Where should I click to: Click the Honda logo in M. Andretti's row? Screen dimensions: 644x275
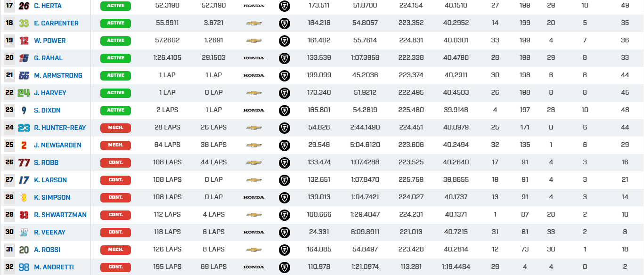click(x=253, y=267)
